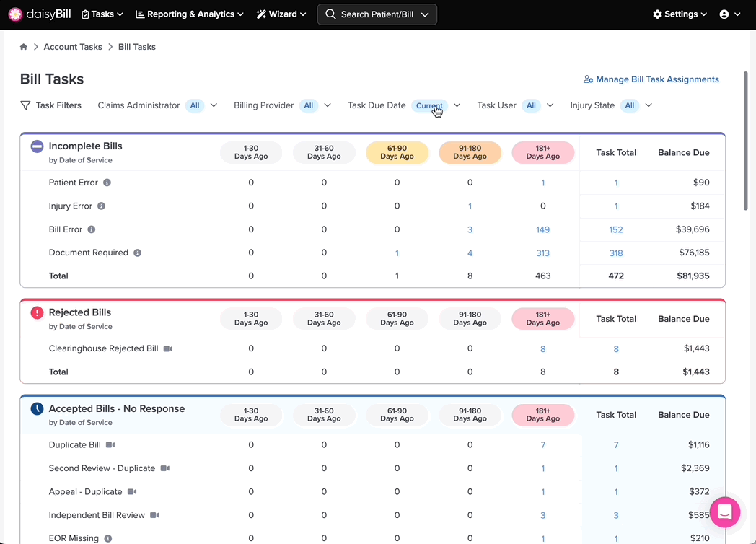Play the Clearinghouse Rejected Bill video icon
Screen dimensions: 756x544
168,348
